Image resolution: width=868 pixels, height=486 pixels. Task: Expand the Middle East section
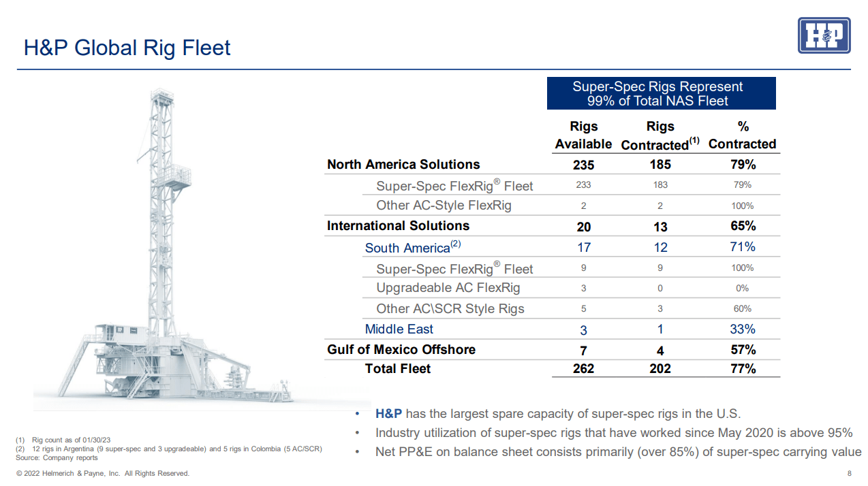[x=399, y=329]
